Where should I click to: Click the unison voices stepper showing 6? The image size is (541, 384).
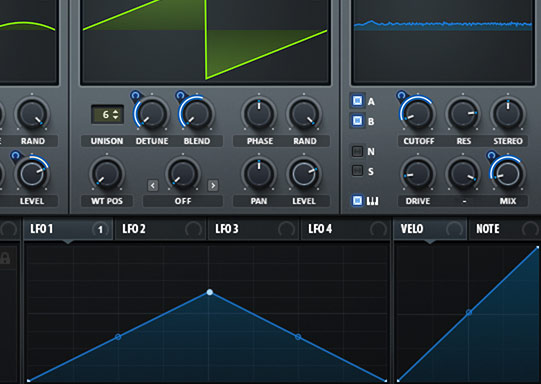(107, 114)
